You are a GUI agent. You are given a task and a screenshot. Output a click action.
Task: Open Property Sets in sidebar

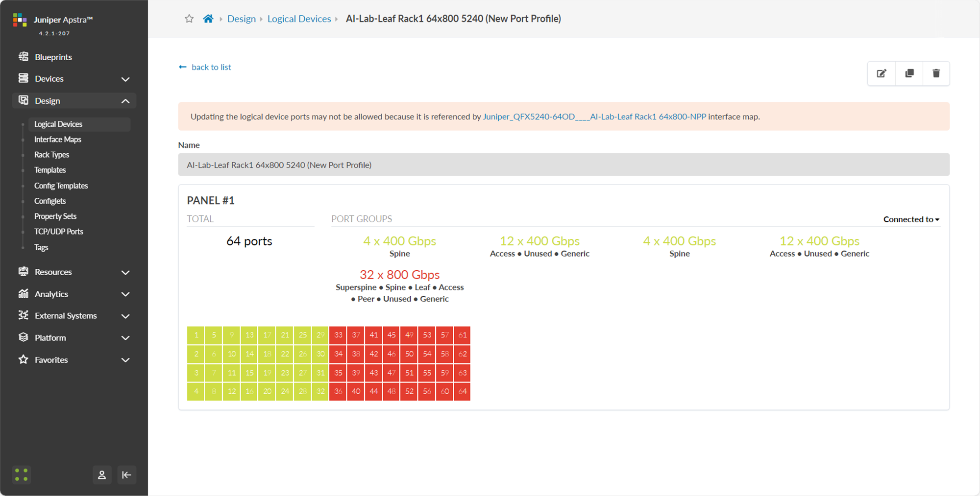[x=55, y=216]
